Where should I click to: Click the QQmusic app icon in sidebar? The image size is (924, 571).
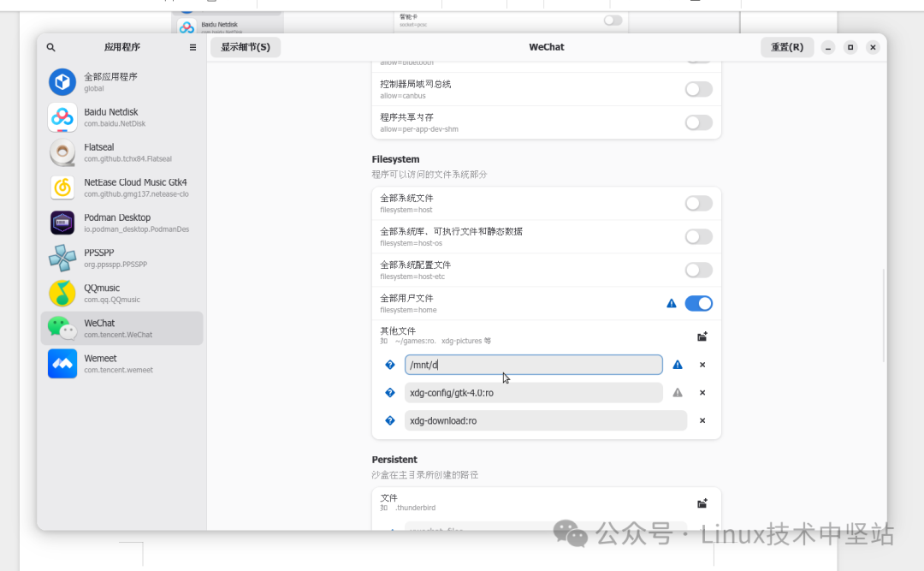coord(61,293)
